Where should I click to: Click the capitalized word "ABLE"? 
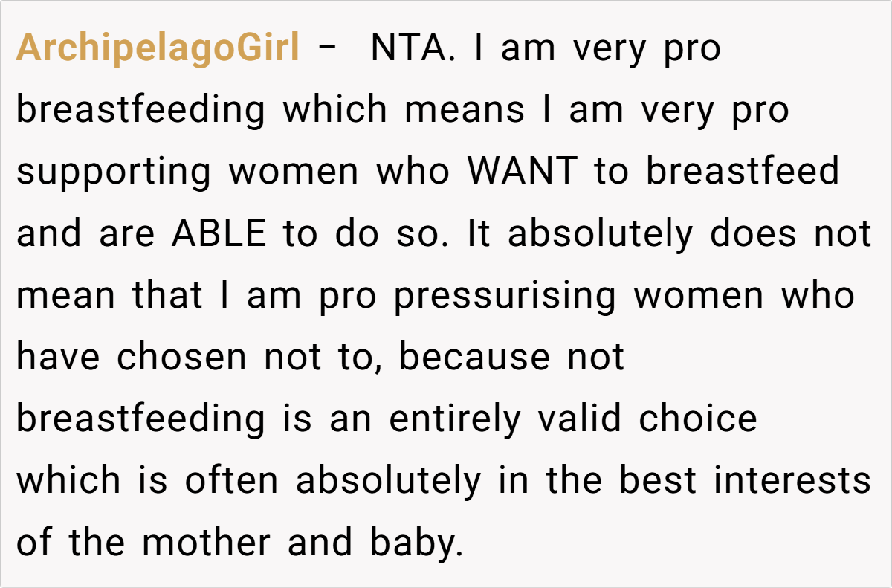pyautogui.click(x=219, y=233)
